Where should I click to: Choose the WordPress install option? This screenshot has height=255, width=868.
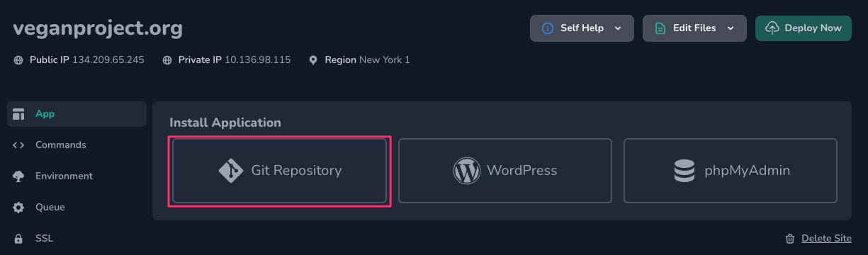505,171
